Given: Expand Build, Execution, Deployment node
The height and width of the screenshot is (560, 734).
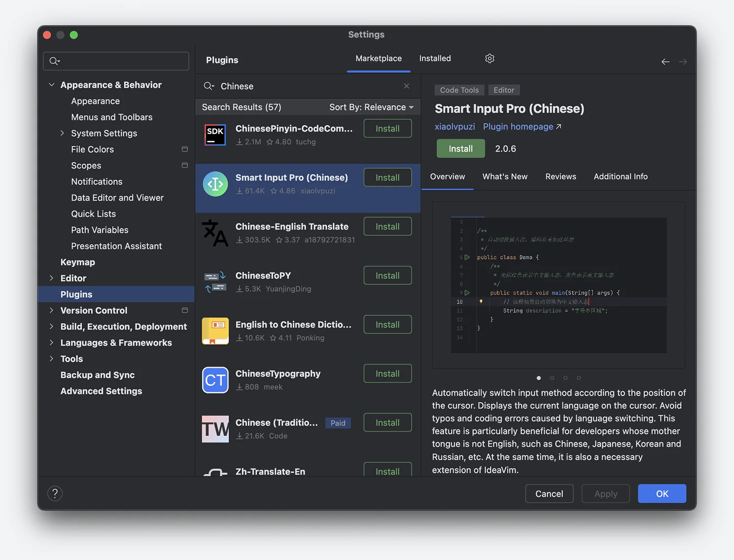Looking at the screenshot, I should (x=51, y=327).
